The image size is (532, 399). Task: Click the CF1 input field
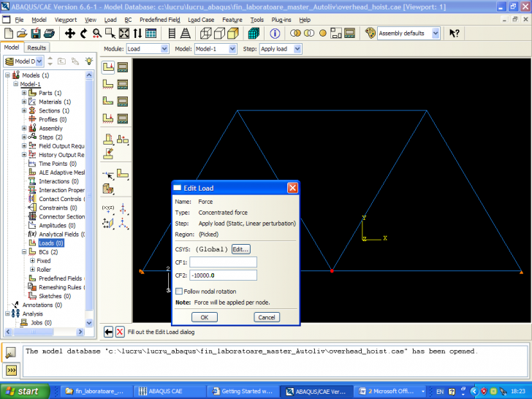(x=222, y=262)
